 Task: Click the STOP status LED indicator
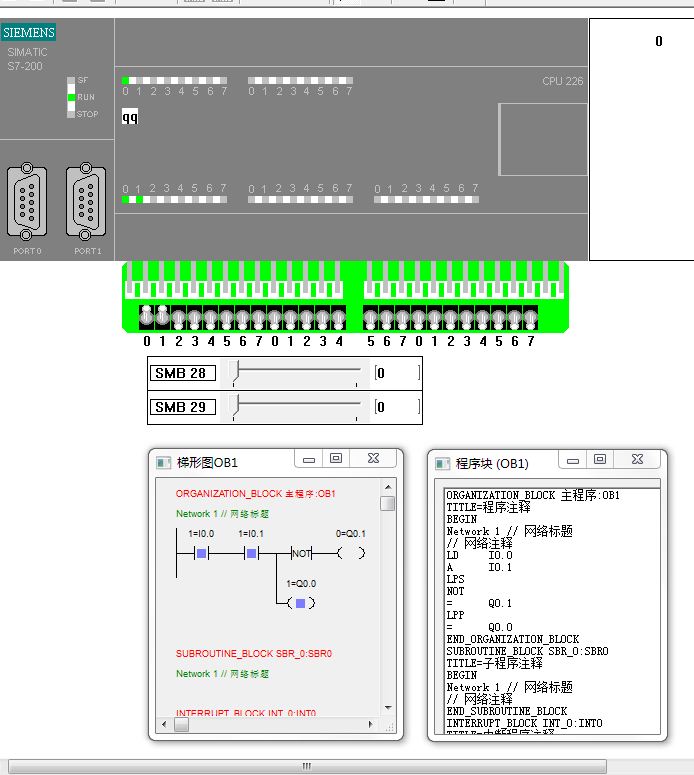[72, 113]
